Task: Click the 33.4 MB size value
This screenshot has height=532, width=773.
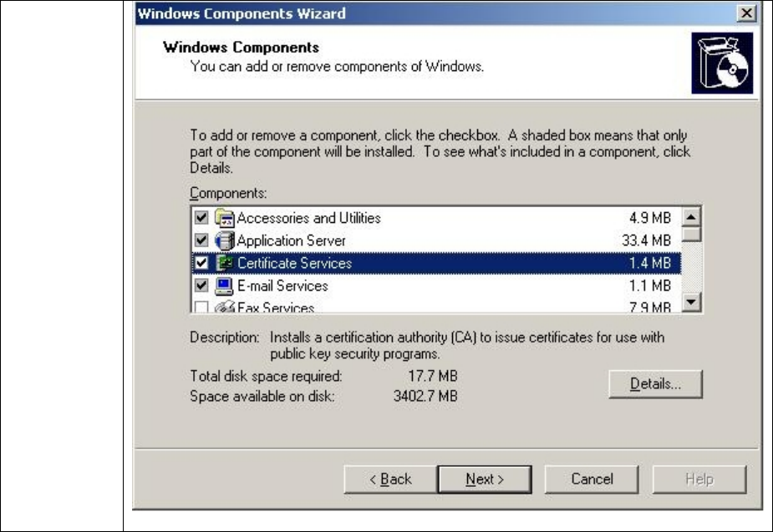Action: pos(646,241)
